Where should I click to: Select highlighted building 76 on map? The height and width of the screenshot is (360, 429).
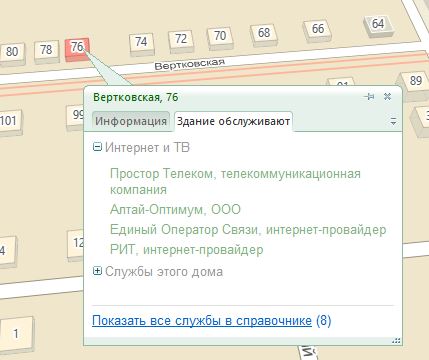coord(77,49)
